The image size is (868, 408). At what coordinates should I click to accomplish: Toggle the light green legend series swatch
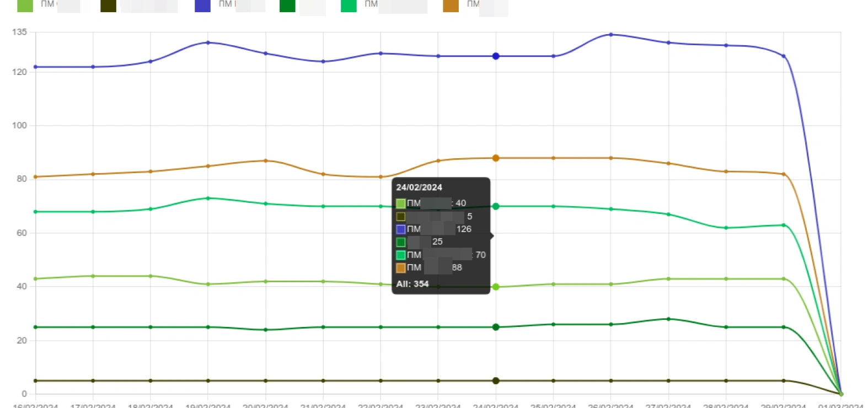(25, 6)
